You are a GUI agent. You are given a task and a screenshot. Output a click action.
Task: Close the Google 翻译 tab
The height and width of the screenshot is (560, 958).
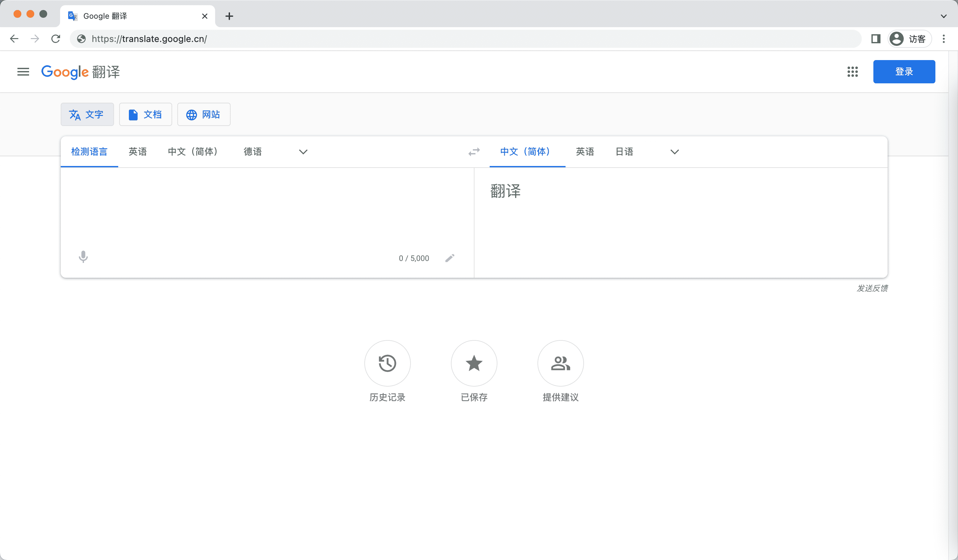coord(204,16)
